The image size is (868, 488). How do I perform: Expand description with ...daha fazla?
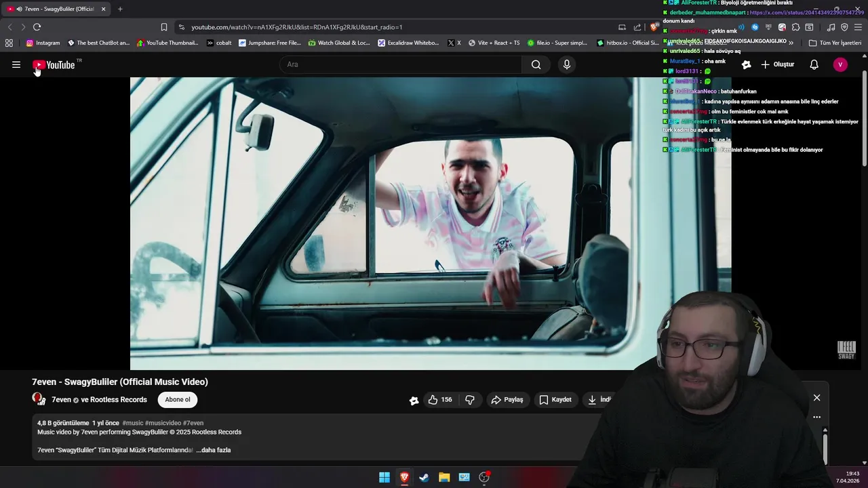[214, 450]
